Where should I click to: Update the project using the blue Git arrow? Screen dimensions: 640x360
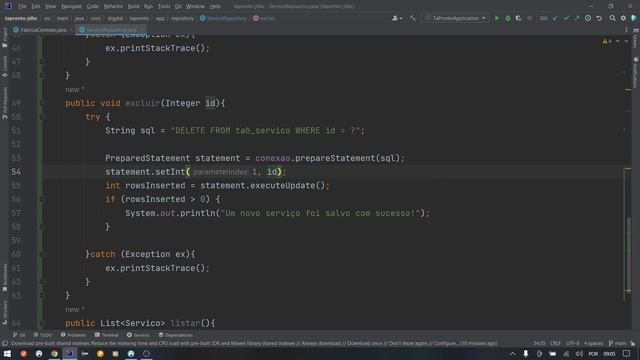point(555,18)
